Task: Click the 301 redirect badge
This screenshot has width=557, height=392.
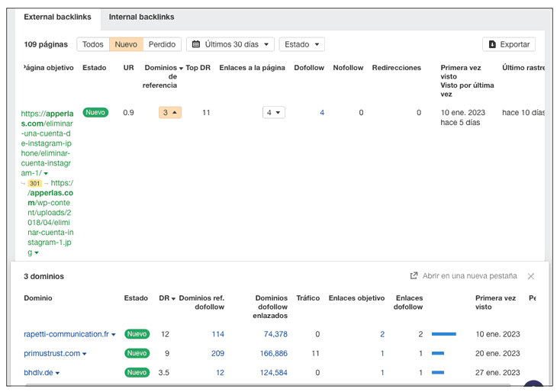Action: click(x=34, y=183)
